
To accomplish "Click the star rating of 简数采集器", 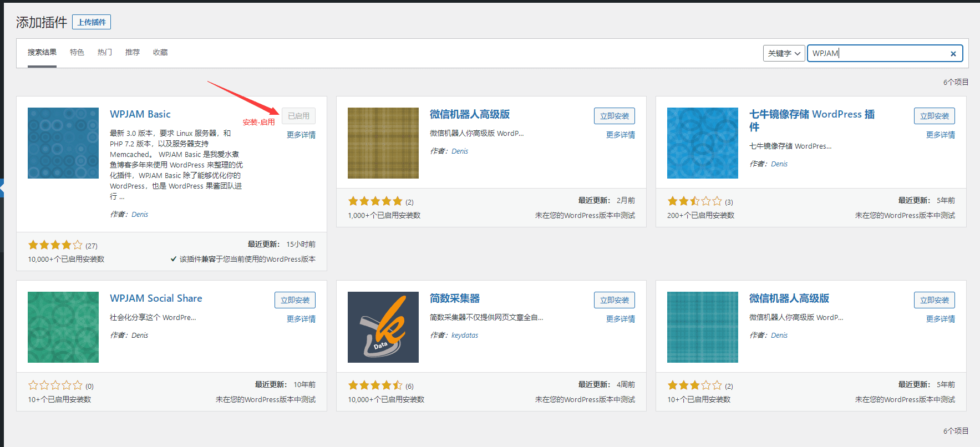I will tap(375, 385).
